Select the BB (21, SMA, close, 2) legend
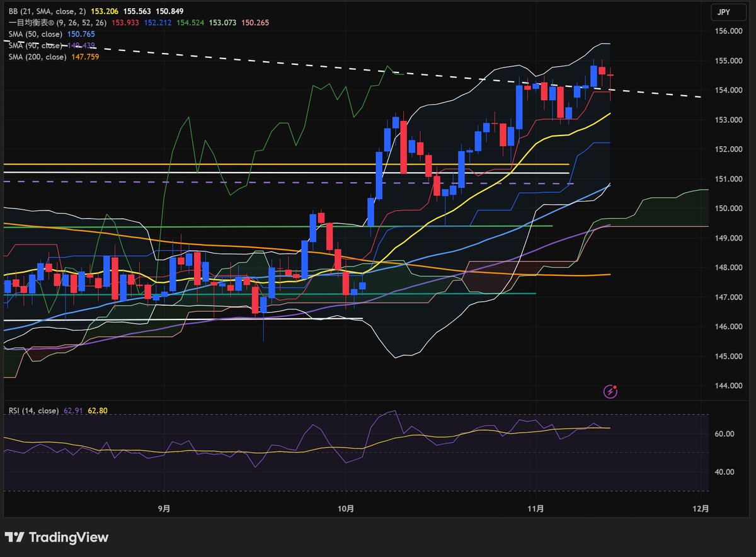 tap(47, 11)
